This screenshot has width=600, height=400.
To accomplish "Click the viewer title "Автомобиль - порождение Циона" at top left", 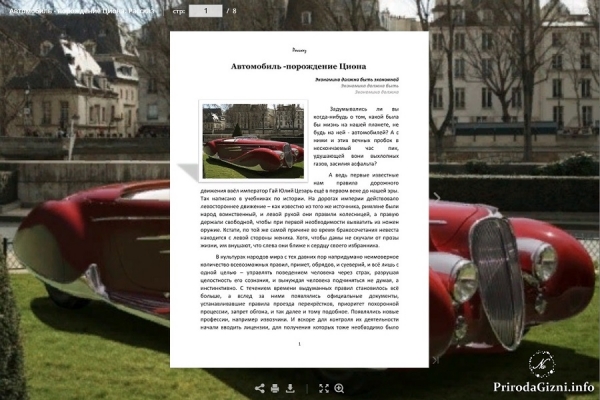I will [x=82, y=11].
